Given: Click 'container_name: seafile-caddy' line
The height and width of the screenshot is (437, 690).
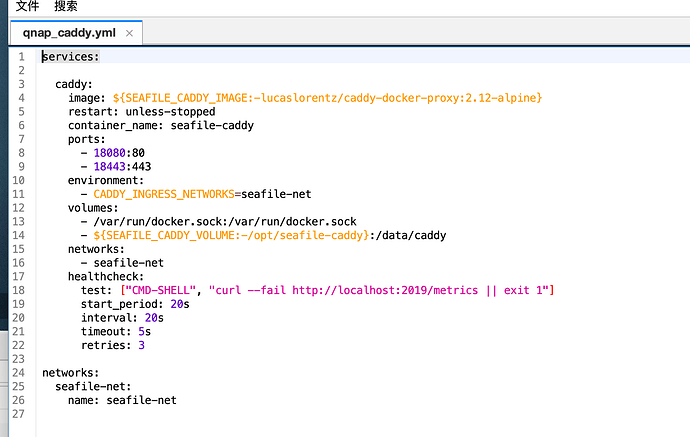Looking at the screenshot, I should [x=161, y=125].
